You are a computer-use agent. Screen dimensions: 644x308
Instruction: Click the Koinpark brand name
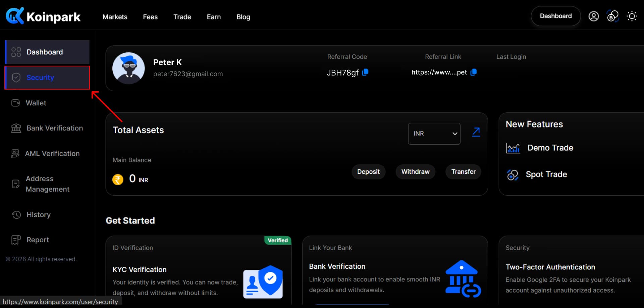point(53,17)
